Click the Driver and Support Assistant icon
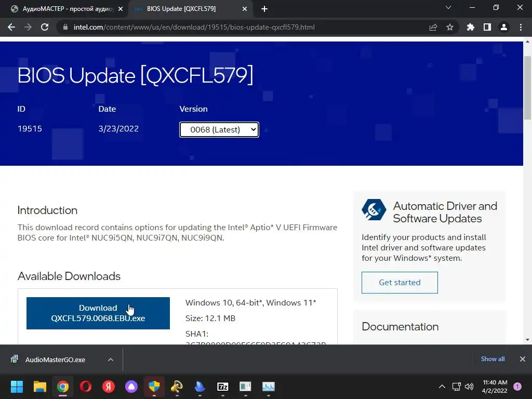Screen dimensions: 532x399 (374, 210)
